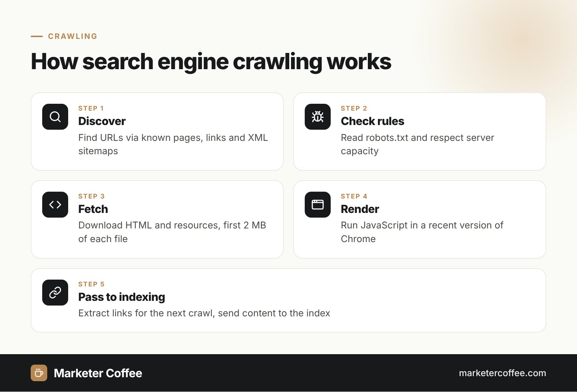Click the "STEP 2" label

click(354, 108)
